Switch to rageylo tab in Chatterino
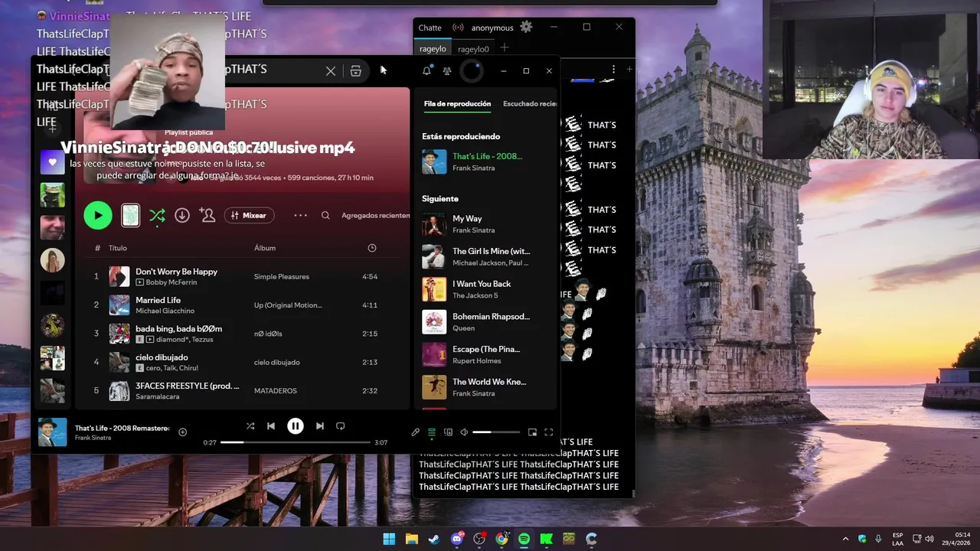 (433, 49)
